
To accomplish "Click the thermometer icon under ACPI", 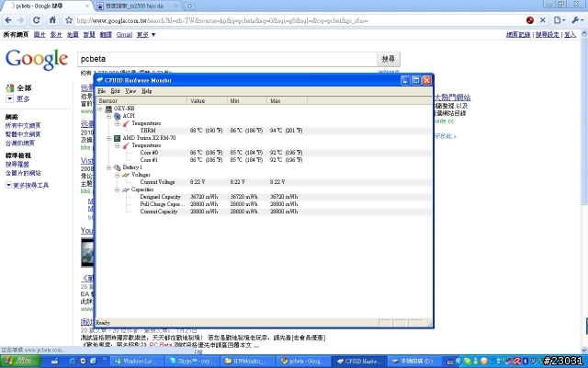I will pos(126,123).
